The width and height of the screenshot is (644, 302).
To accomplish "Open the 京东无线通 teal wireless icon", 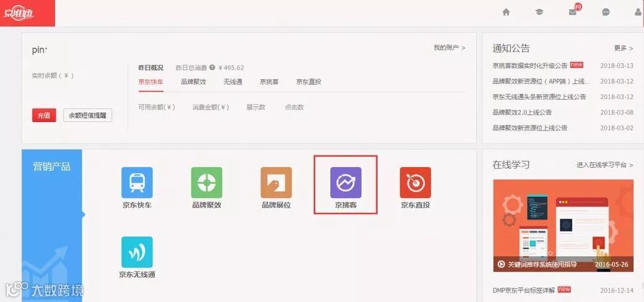I will (137, 252).
